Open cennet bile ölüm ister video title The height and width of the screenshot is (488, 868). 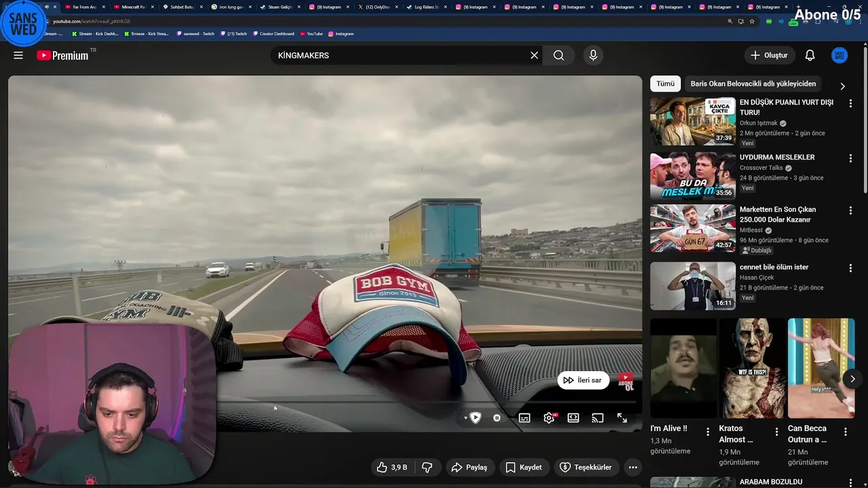774,267
